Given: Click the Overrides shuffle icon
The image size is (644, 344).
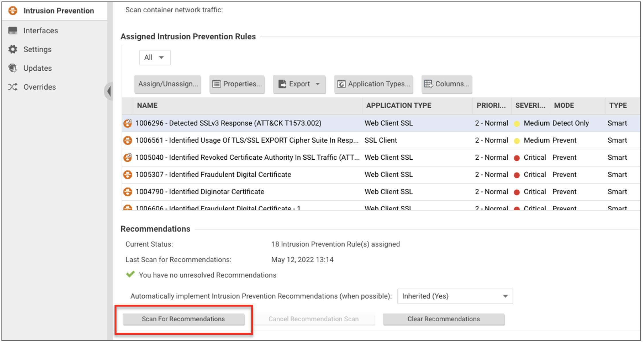Looking at the screenshot, I should (13, 87).
